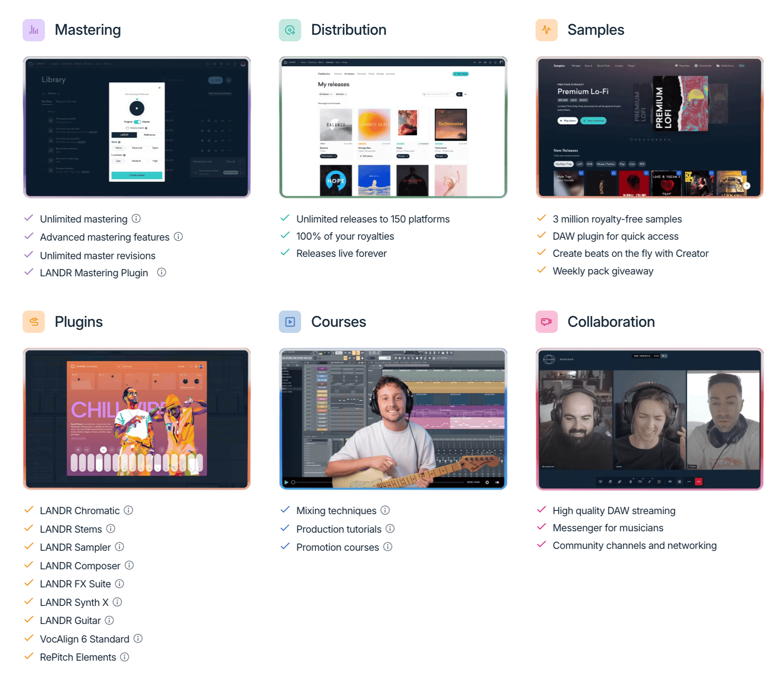Show info for VocAlign 6 Standard
Image resolution: width=784 pixels, height=675 pixels.
point(138,638)
